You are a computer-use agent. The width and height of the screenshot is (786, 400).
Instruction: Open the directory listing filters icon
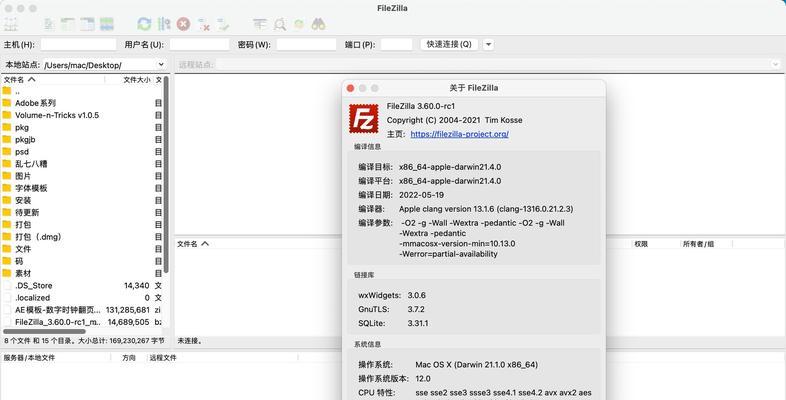[260, 24]
